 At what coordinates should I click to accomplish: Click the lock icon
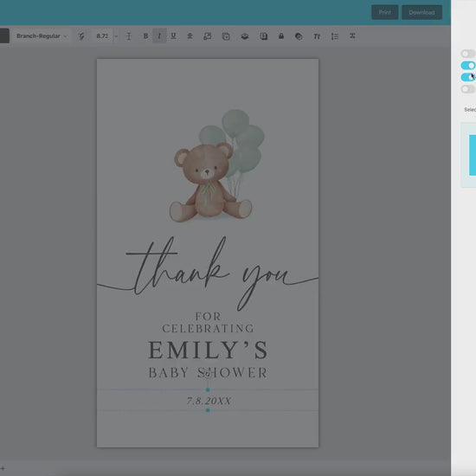pos(281,36)
